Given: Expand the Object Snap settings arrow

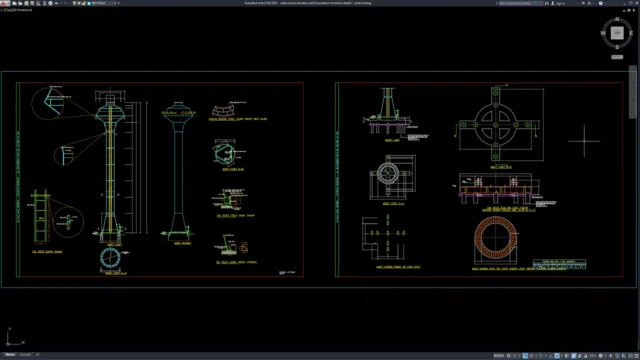Looking at the screenshot, I should [562, 356].
